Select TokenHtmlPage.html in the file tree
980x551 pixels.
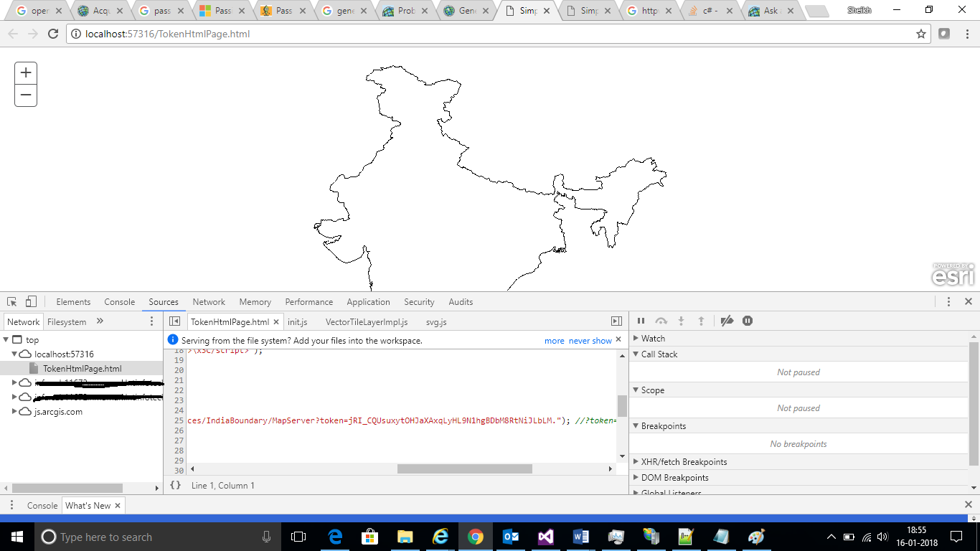(82, 369)
